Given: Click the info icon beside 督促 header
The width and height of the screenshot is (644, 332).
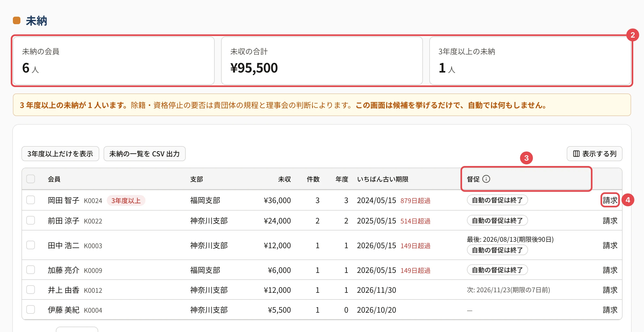Looking at the screenshot, I should pos(486,179).
